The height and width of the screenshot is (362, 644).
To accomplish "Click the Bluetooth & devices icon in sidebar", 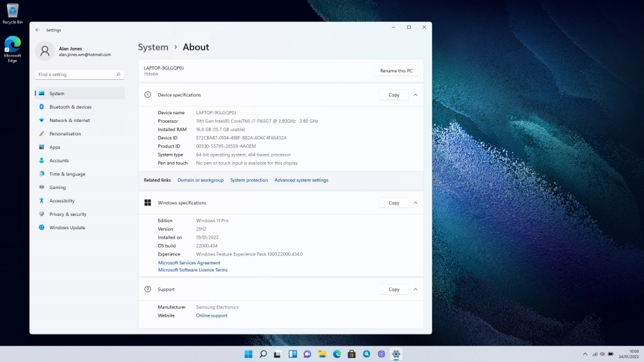I will [42, 107].
